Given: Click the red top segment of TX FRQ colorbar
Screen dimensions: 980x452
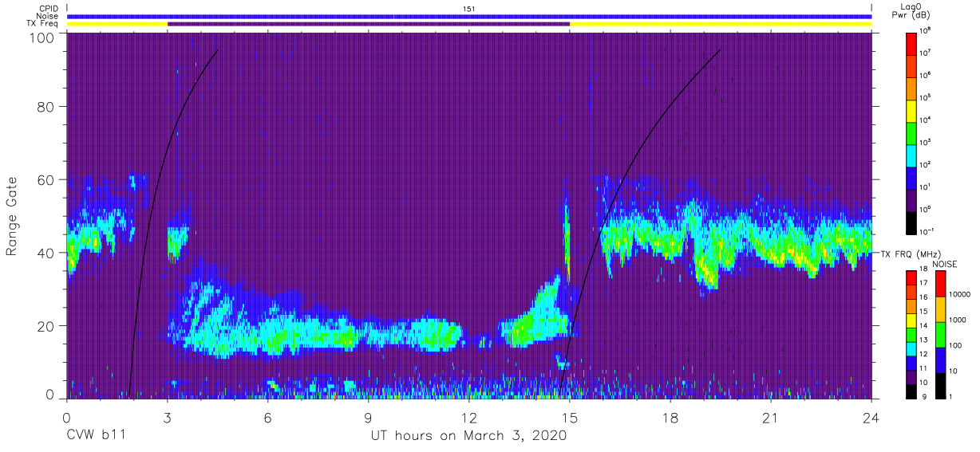Looking at the screenshot, I should pos(911,277).
